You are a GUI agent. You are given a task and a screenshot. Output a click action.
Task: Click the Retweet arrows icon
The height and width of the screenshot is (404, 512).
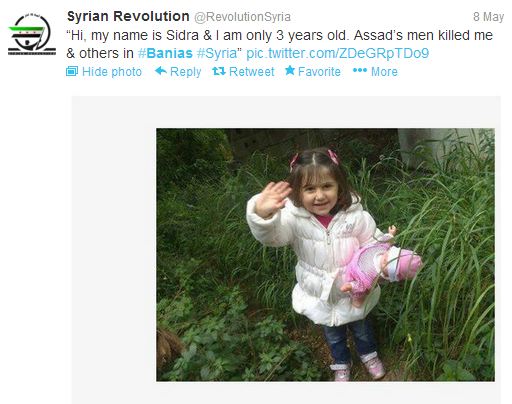point(219,71)
